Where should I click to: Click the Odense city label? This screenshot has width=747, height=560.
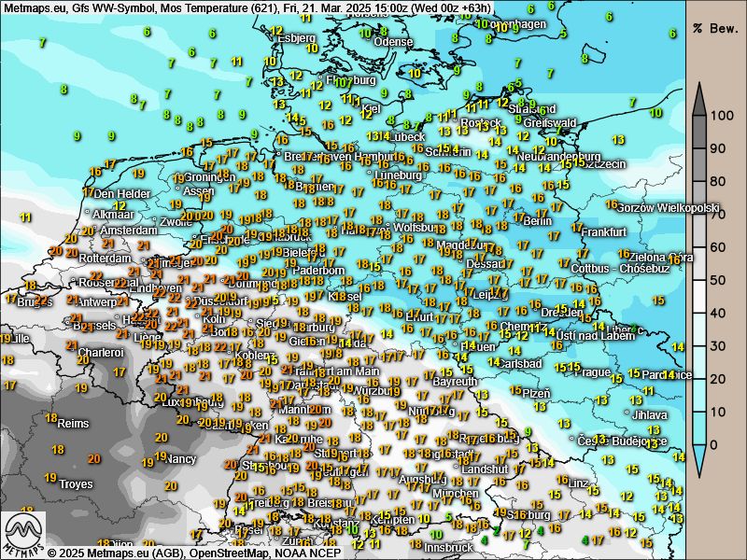[x=392, y=42]
